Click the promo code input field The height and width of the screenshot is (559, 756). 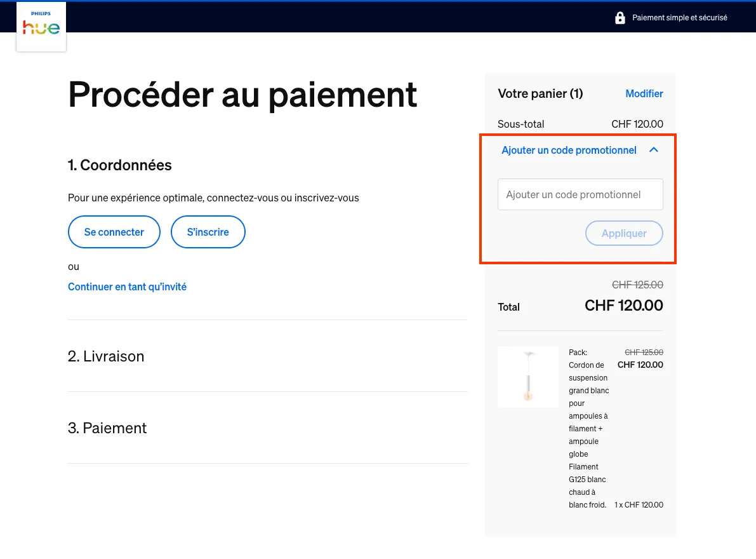click(x=580, y=194)
